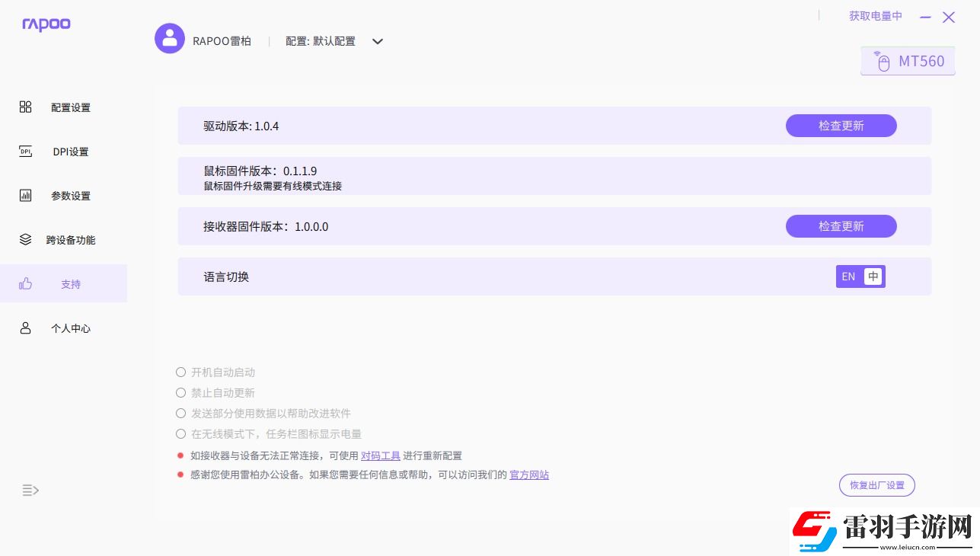
Task: Click the 恢复出厂设置 button
Action: (876, 484)
